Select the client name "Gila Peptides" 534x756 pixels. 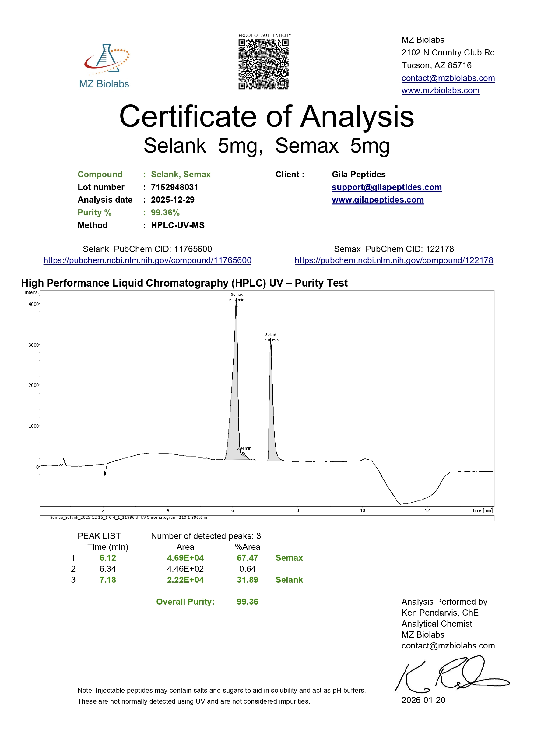[x=359, y=174]
